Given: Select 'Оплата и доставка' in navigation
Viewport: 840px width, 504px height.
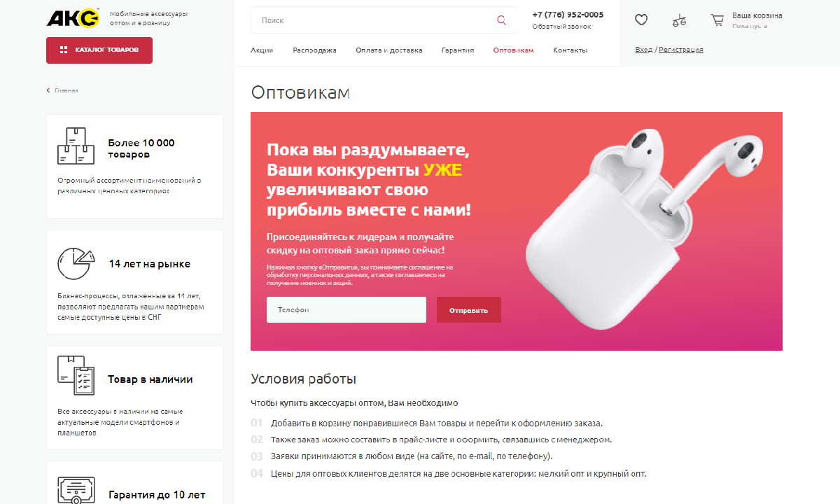Looking at the screenshot, I should 388,50.
